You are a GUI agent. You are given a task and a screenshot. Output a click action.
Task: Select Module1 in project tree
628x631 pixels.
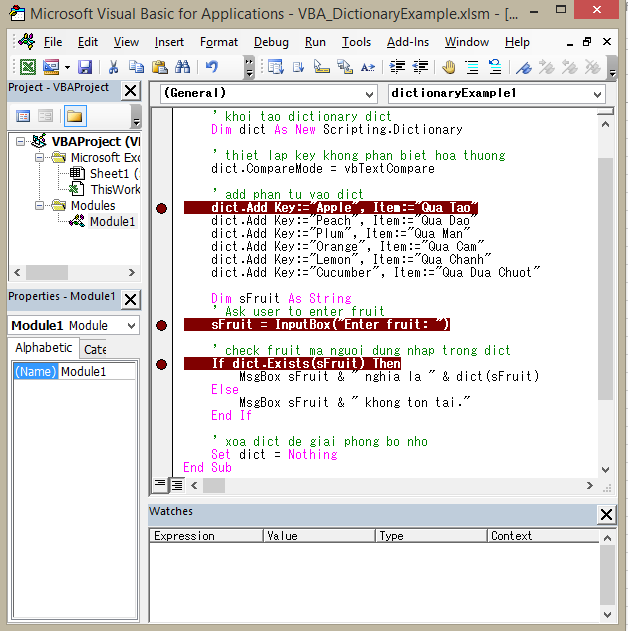tap(112, 221)
